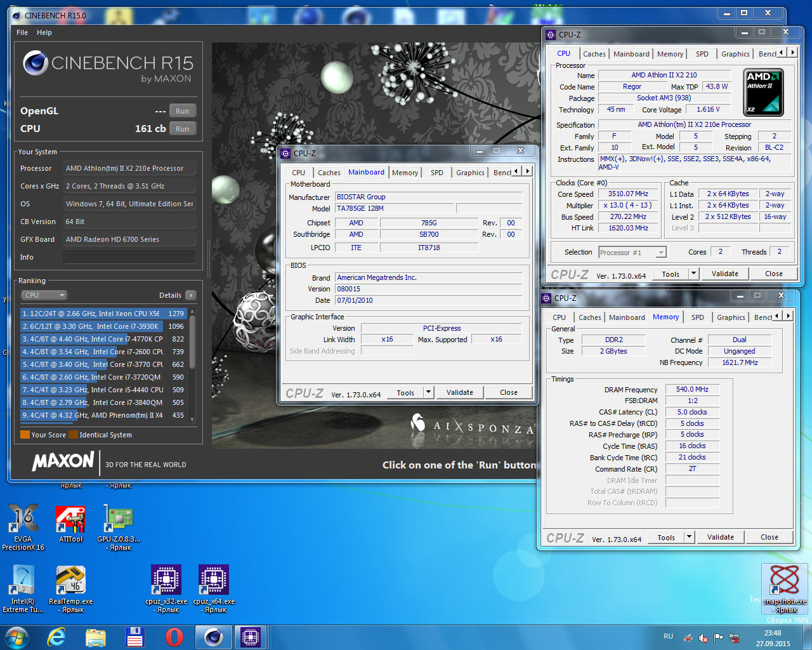Screen dimensions: 812x650
Task: Select ranking row AMD Phenom(tm) II X4 435
Action: click(103, 415)
